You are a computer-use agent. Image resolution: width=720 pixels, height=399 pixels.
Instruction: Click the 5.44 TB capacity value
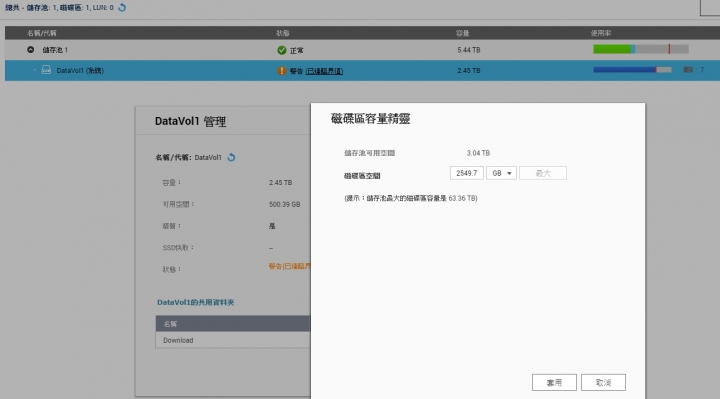tap(468, 50)
